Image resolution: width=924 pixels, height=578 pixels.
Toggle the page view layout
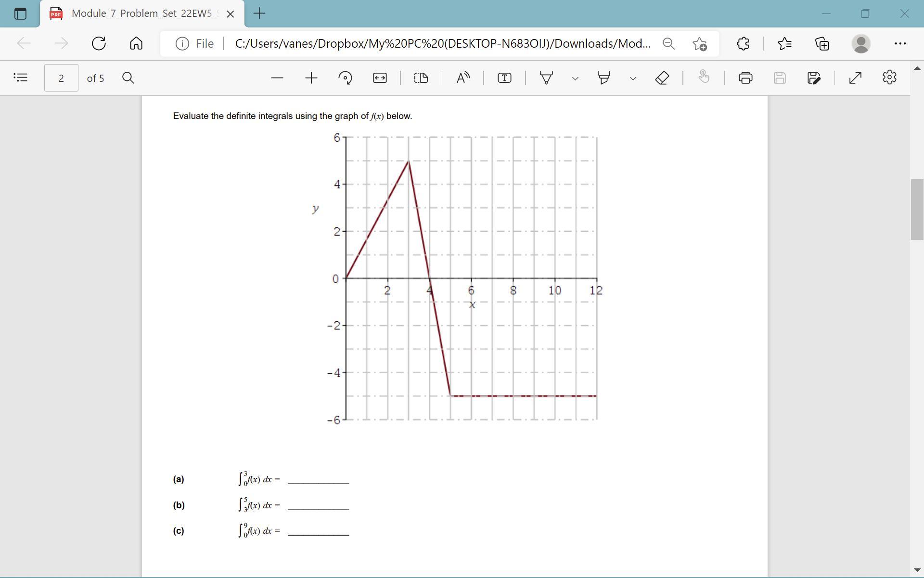(x=421, y=78)
